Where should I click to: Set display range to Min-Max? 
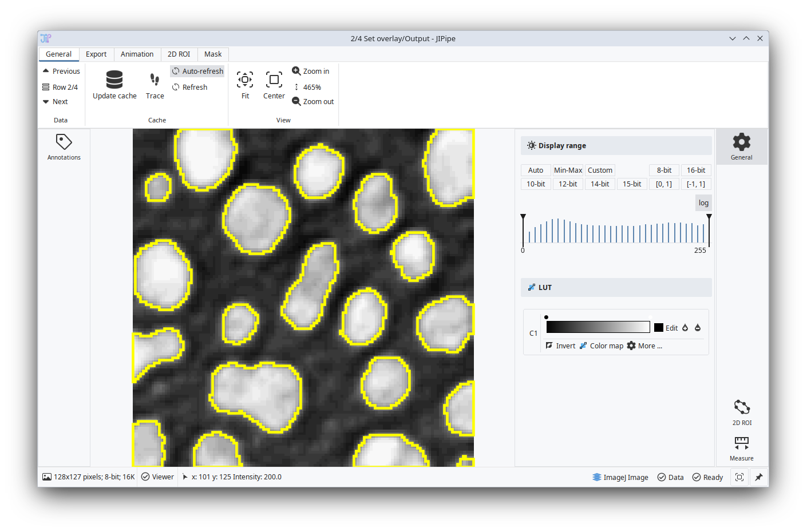(x=568, y=170)
